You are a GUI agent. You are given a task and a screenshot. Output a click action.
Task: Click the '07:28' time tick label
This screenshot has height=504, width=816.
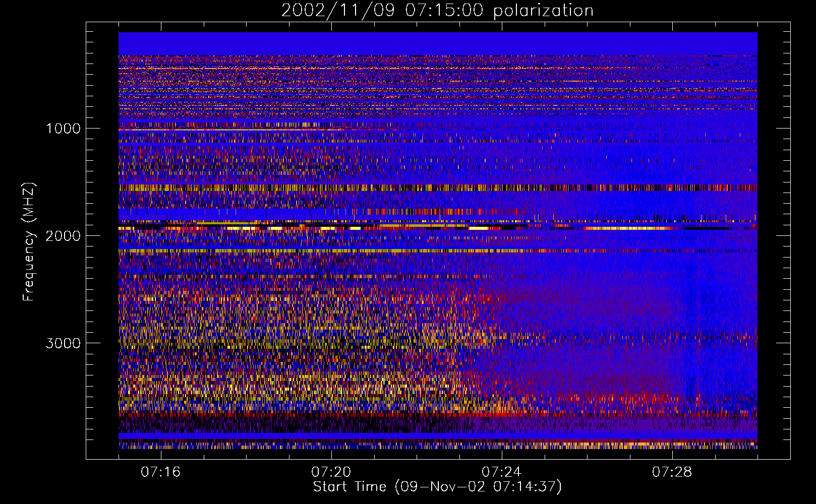coord(672,472)
